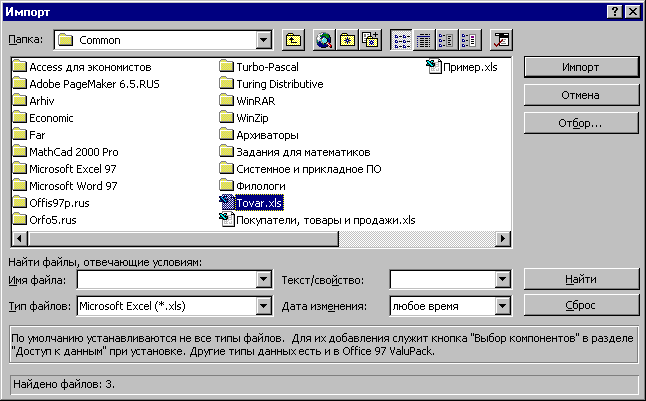Screen dimensions: 646x401
Task: Click the horizontal scrollbar thumb
Action: pos(183,238)
